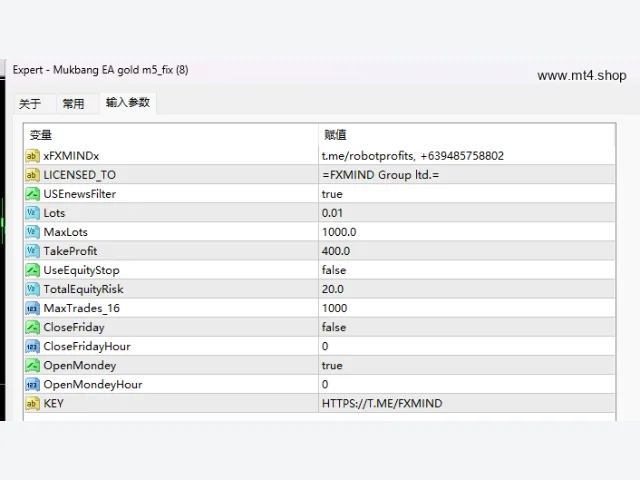Click the integer icon beside CloseFridayHour
Image resolution: width=640 pixels, height=480 pixels.
point(32,346)
